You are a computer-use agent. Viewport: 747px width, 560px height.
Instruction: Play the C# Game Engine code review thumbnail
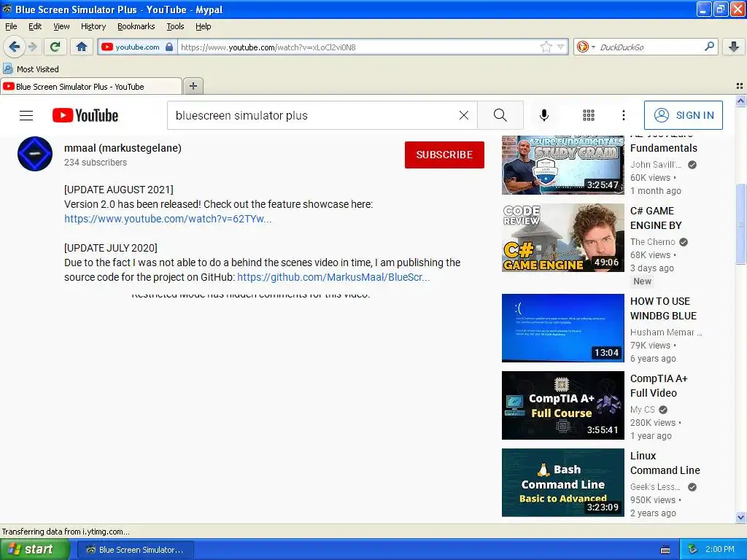562,238
